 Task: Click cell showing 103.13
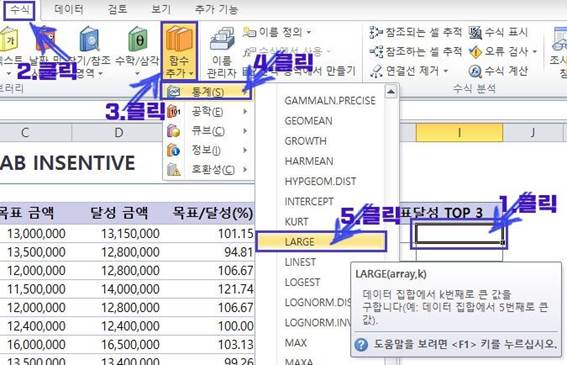(236, 344)
